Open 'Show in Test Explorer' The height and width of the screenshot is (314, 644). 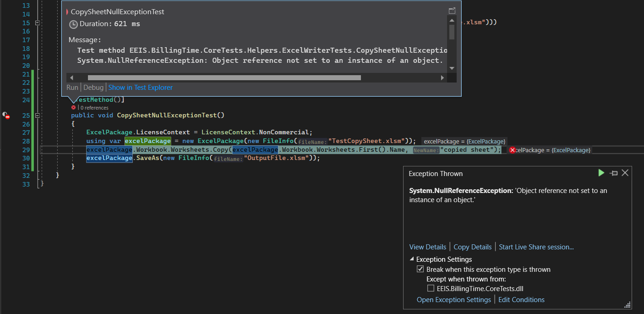pyautogui.click(x=140, y=87)
